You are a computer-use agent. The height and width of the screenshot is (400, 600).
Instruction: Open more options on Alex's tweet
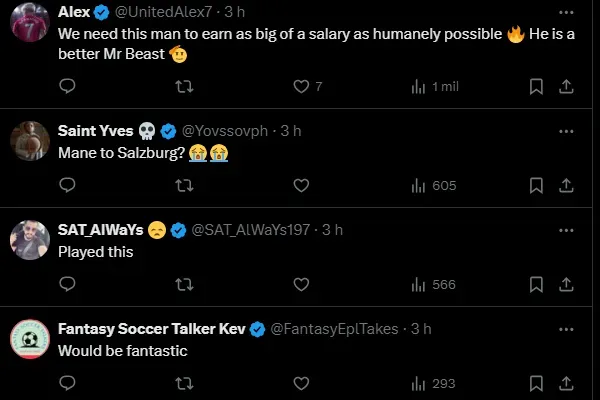point(566,12)
